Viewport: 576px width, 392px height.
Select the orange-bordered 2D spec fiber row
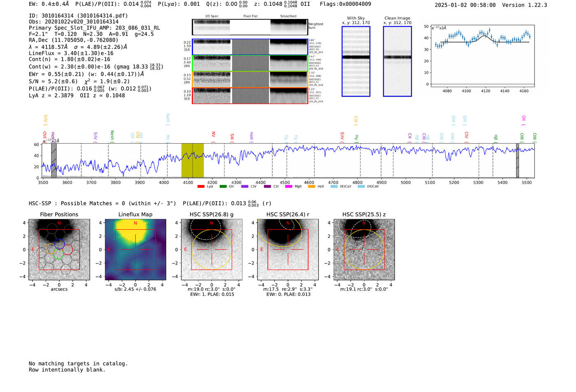(250, 79)
